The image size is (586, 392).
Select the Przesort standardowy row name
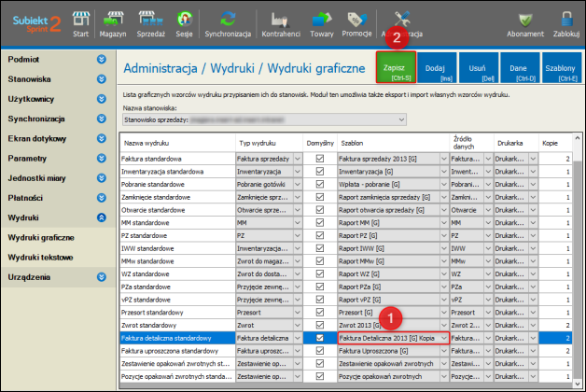(154, 312)
